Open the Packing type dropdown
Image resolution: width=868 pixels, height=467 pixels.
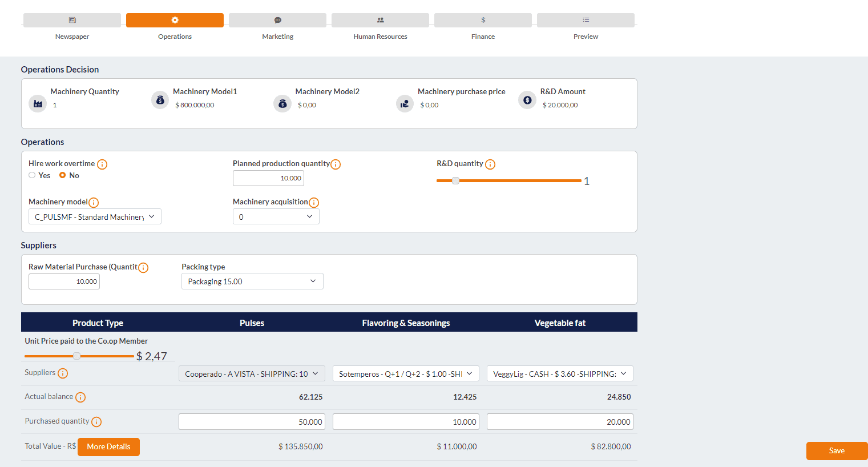(x=252, y=281)
